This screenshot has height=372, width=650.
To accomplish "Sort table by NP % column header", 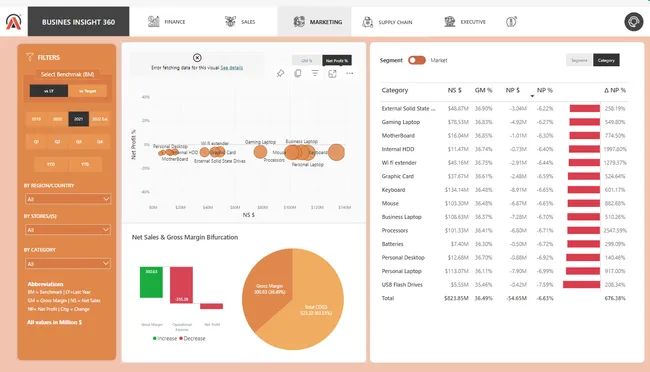I will (545, 90).
